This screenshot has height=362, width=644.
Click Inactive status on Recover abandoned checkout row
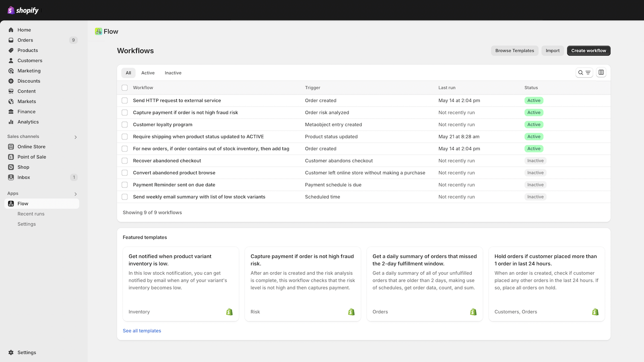pyautogui.click(x=535, y=161)
